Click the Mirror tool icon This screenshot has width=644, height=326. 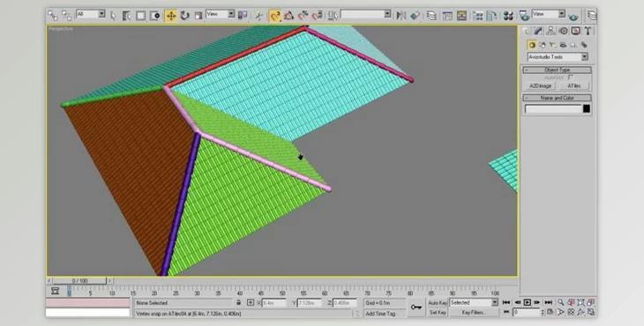(x=401, y=16)
